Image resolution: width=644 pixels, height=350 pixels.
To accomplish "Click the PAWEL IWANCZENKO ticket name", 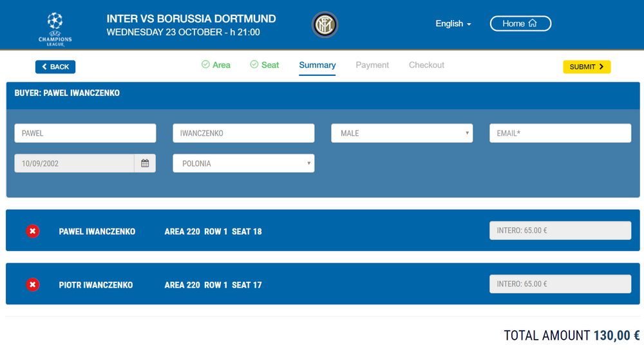I will [x=97, y=232].
